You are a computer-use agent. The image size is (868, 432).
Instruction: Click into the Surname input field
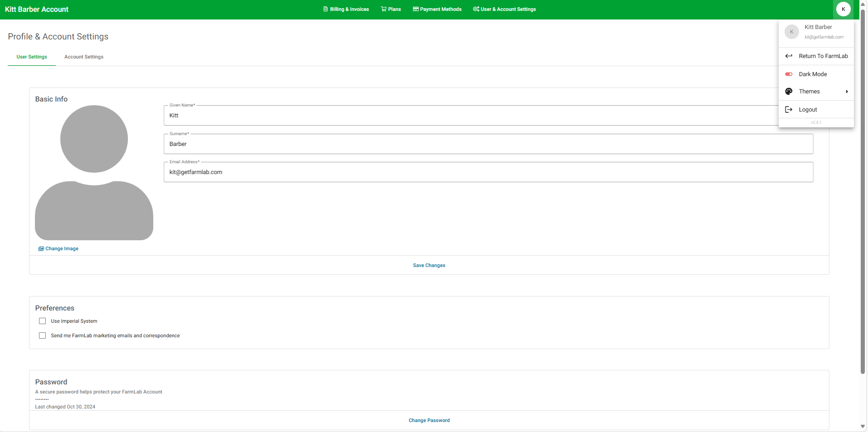click(x=488, y=144)
